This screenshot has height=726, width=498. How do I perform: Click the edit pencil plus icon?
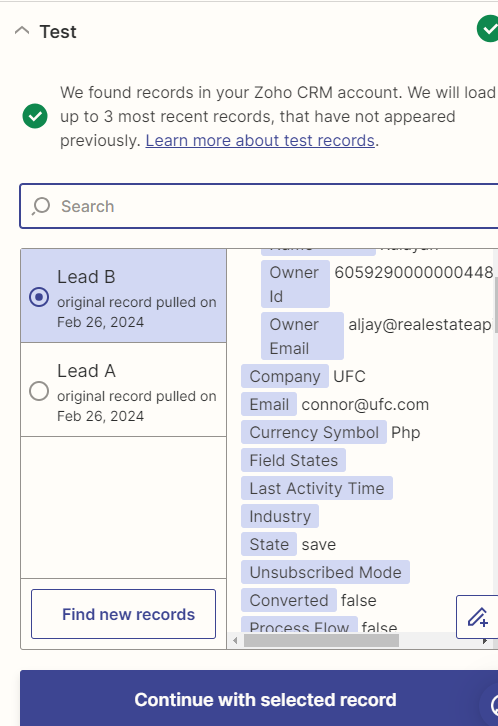tap(478, 617)
